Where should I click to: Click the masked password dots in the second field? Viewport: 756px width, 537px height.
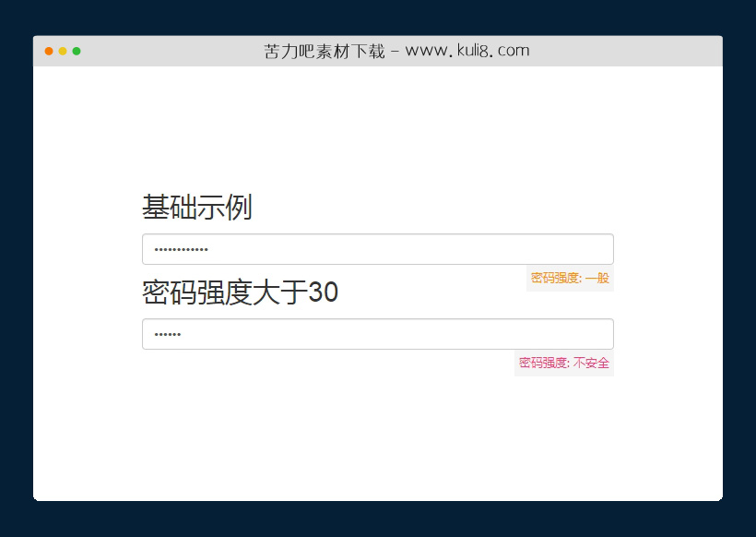pyautogui.click(x=165, y=334)
